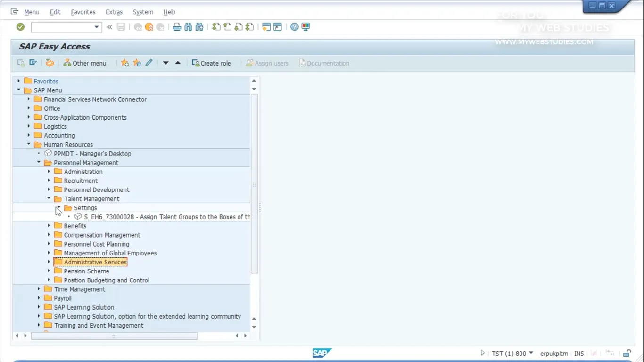The height and width of the screenshot is (362, 644).
Task: Open the Edit menu
Action: [x=55, y=12]
